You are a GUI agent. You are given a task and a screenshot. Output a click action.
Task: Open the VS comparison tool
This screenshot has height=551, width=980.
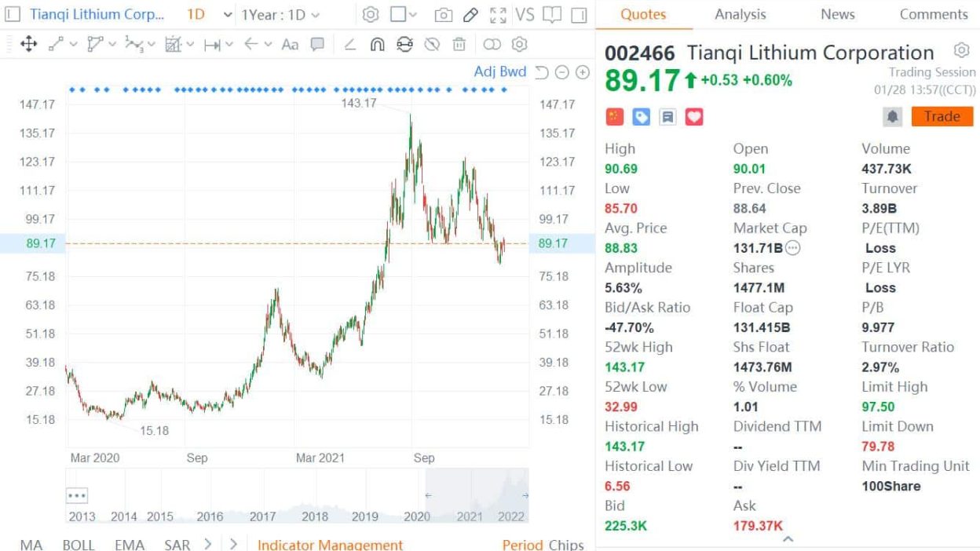[x=525, y=15]
